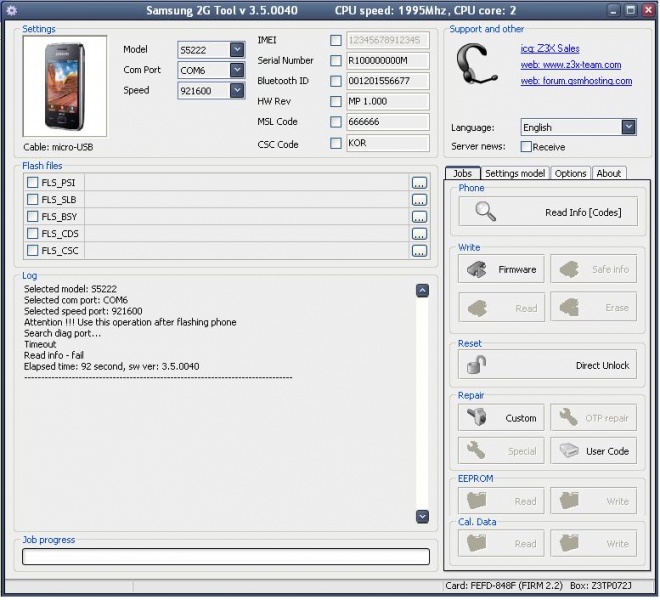Click log line 'Selected model: S5222'
660x600 pixels.
coord(70,289)
